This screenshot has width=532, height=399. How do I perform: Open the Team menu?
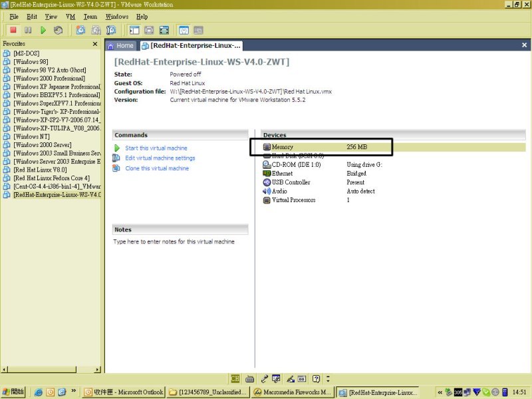point(90,17)
